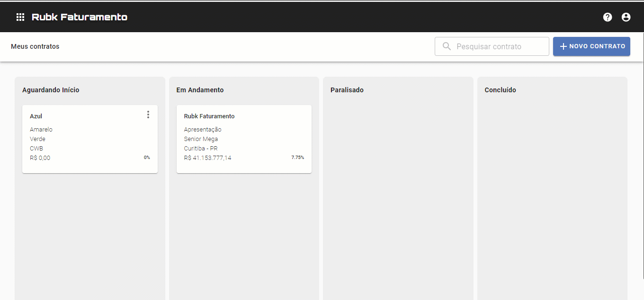Click the search magnifier icon

coord(447,46)
